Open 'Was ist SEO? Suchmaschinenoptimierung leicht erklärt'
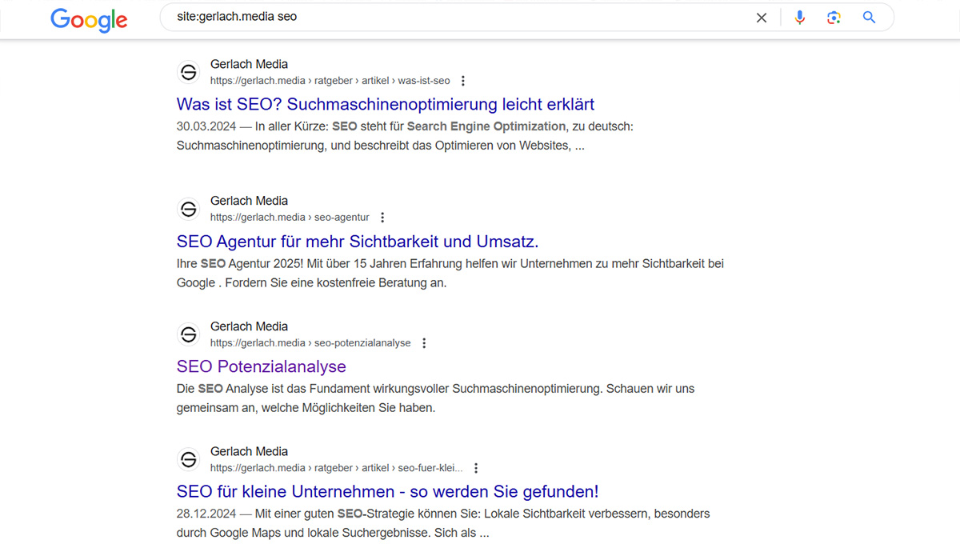The image size is (960, 560). [x=385, y=104]
